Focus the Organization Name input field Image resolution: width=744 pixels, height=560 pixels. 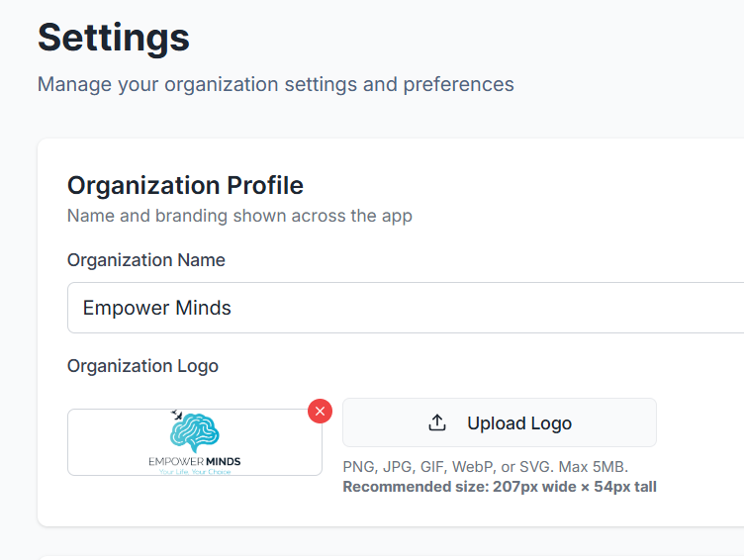[406, 308]
